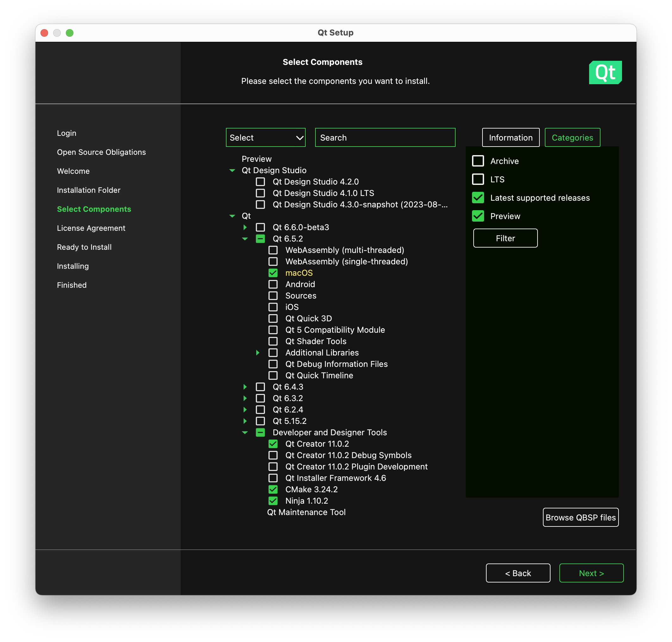Check the Qt 6.3.2 checkbox
The height and width of the screenshot is (642, 672).
tap(260, 398)
